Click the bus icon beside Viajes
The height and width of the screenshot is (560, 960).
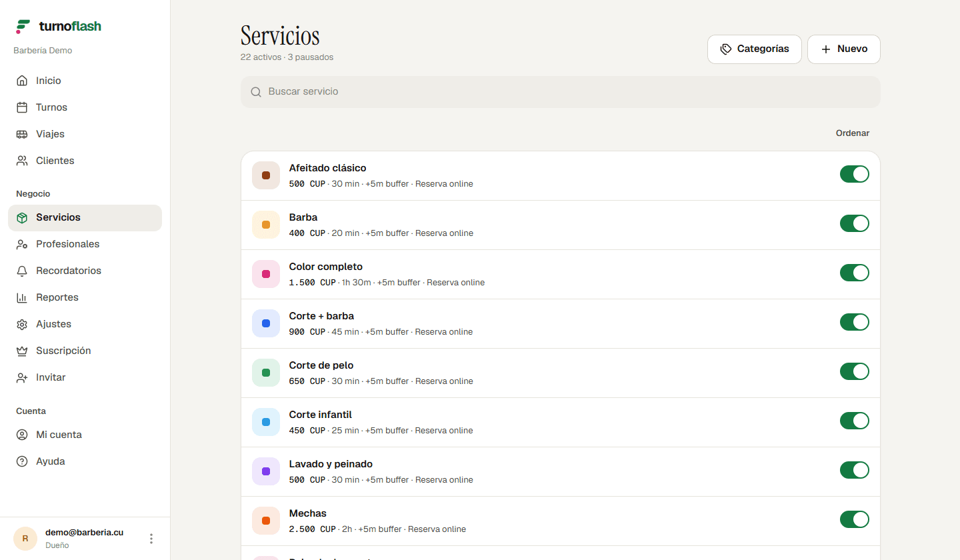[x=22, y=134]
